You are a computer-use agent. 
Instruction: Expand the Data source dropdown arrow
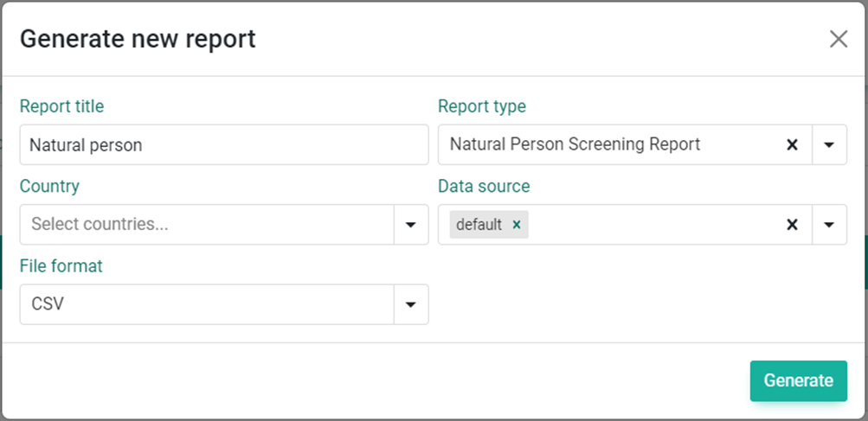point(829,225)
